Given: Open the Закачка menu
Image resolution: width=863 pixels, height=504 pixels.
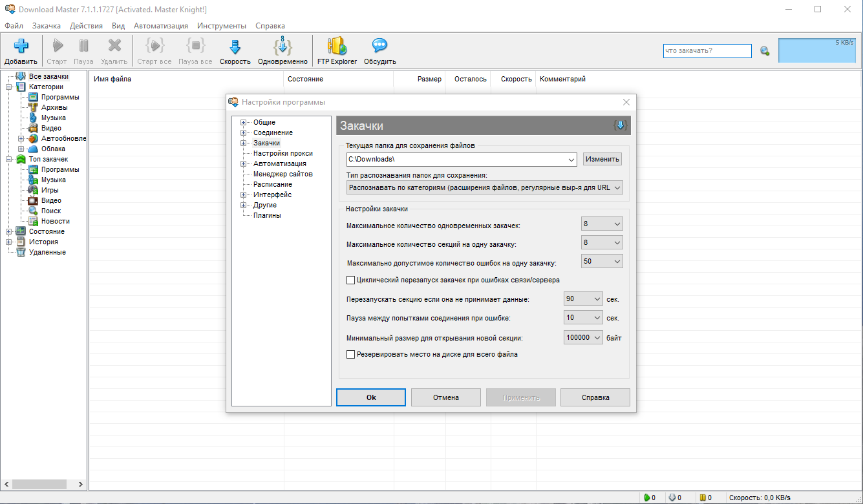Looking at the screenshot, I should pos(47,26).
